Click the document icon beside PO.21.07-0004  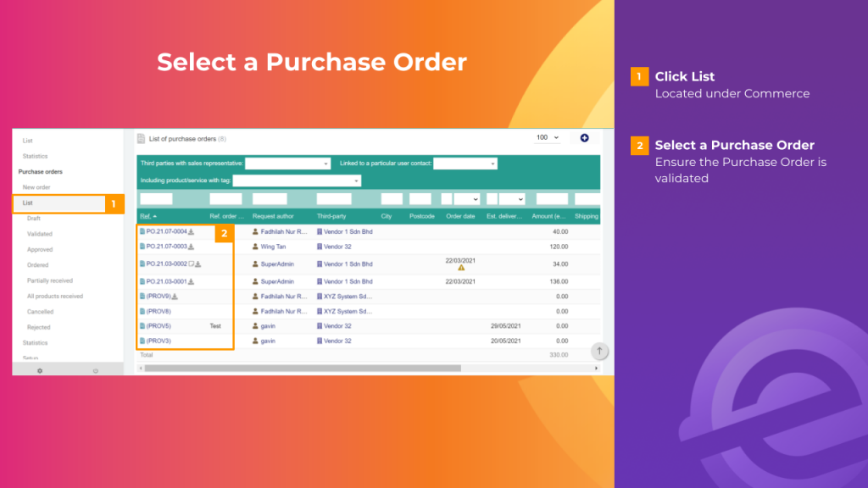(x=142, y=231)
